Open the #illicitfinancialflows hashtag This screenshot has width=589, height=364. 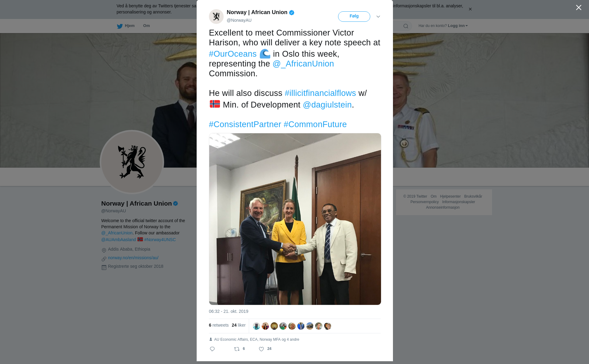(x=320, y=93)
